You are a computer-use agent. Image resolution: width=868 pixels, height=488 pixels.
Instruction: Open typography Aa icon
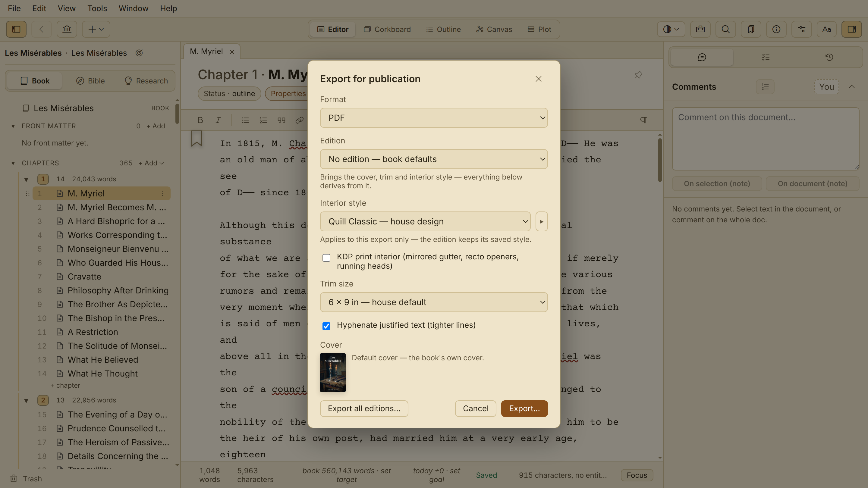point(826,29)
